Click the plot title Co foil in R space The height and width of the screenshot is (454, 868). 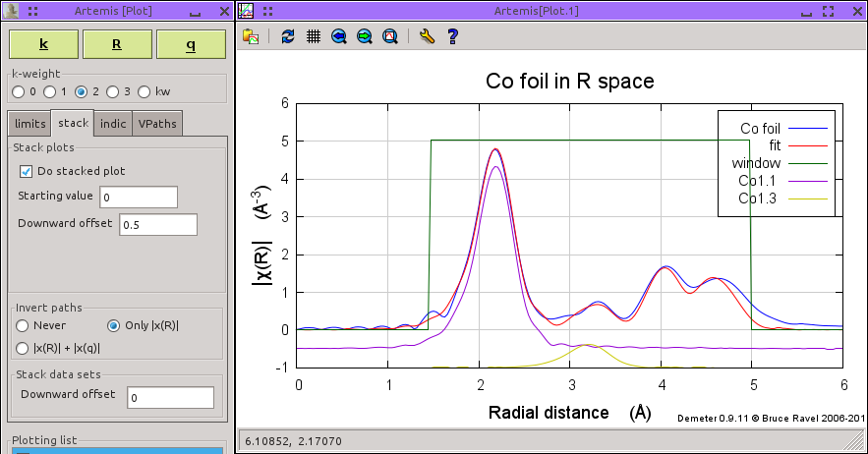coord(569,82)
